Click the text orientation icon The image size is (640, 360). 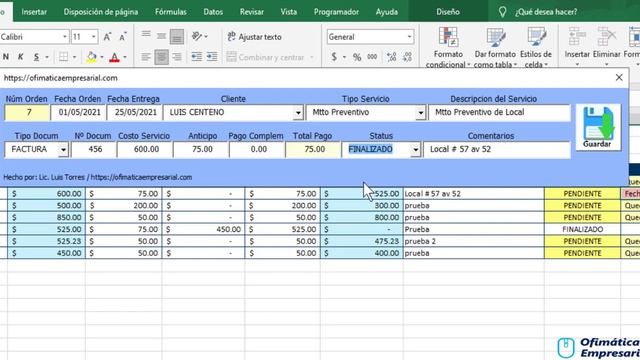[198, 36]
